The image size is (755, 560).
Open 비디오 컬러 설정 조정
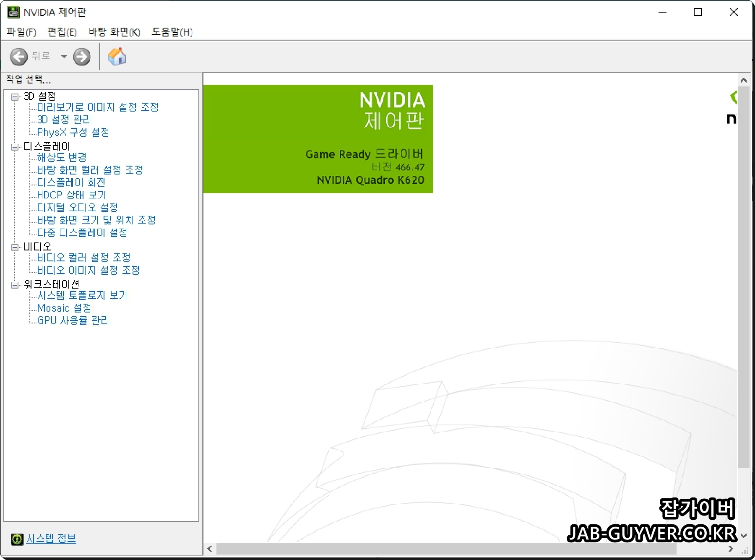83,258
